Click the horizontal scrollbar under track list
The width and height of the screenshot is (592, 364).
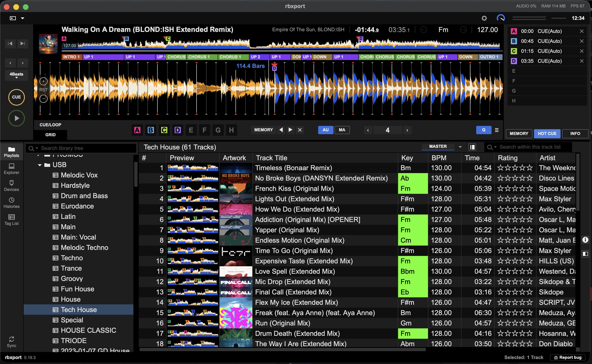tap(282, 349)
